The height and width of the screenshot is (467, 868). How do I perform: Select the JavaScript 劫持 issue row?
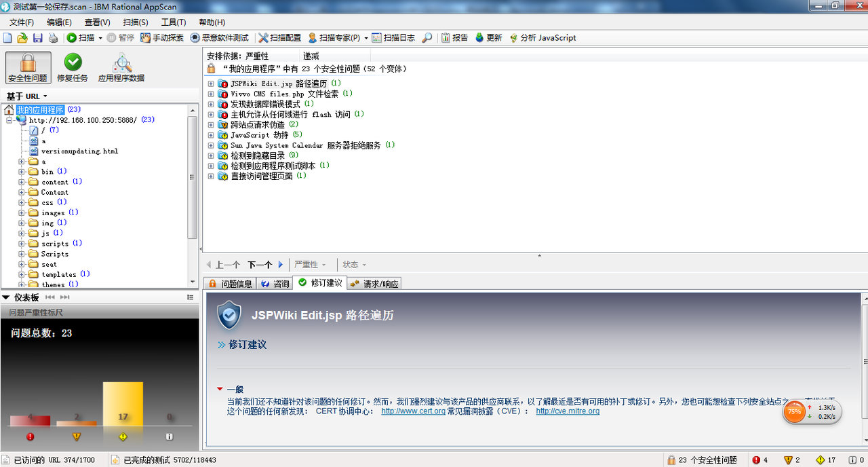pyautogui.click(x=259, y=135)
